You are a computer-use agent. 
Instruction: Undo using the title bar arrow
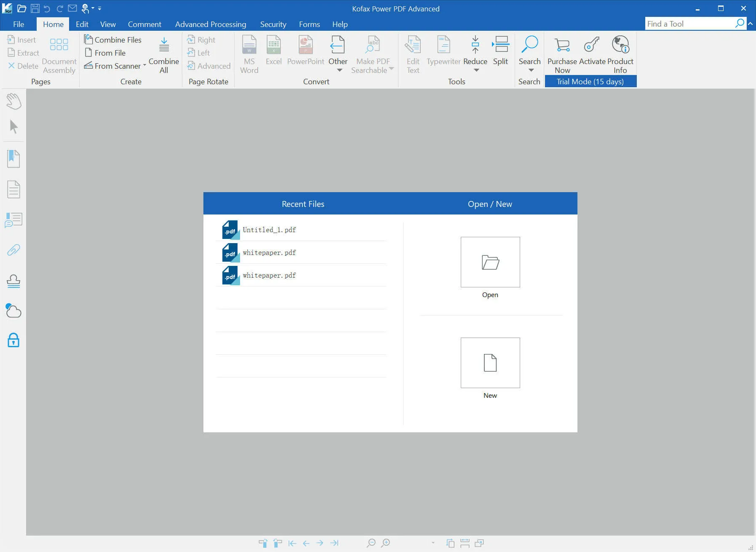pyautogui.click(x=47, y=8)
